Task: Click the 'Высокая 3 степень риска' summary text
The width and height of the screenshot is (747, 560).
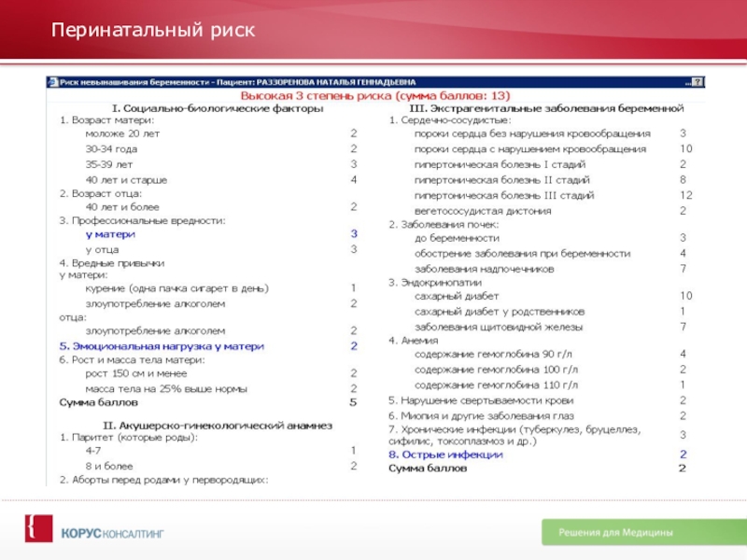Action: coord(375,96)
